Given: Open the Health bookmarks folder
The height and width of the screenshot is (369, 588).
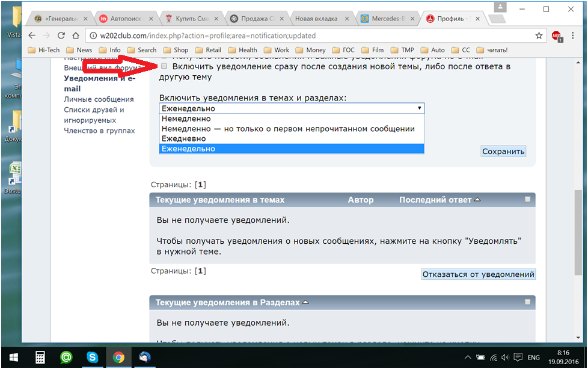Looking at the screenshot, I should point(243,50).
